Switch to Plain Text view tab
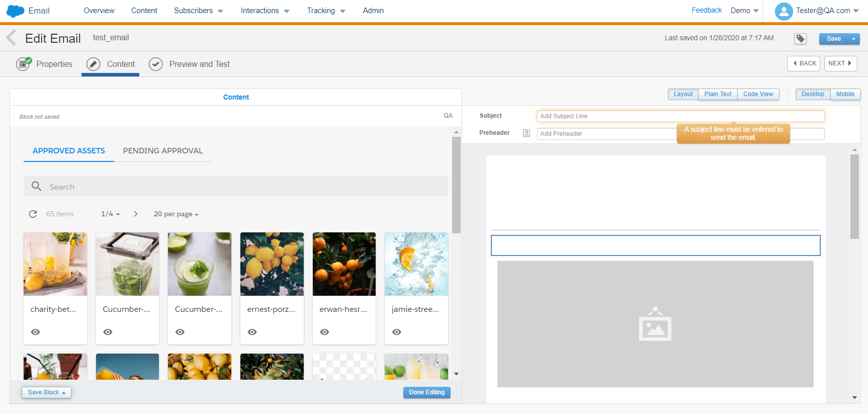Screen dimensions: 868x420 click(x=718, y=94)
